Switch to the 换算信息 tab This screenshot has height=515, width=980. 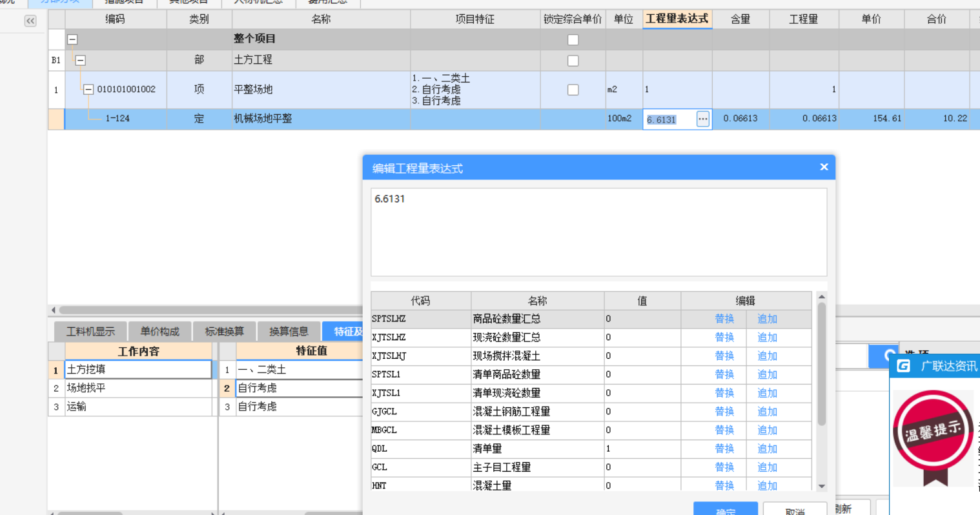[x=289, y=331]
